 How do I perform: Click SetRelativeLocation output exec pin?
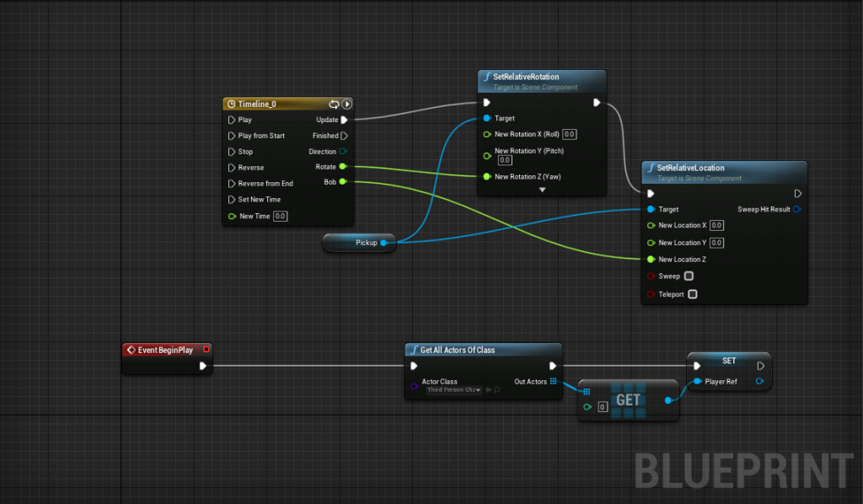click(x=797, y=194)
